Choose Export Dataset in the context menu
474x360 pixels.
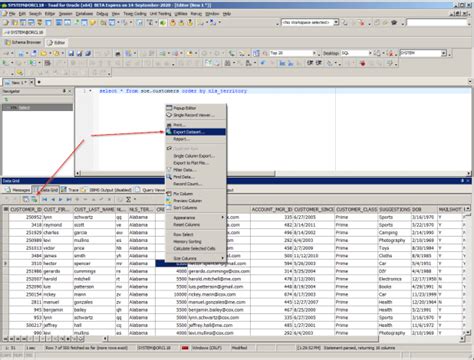[x=196, y=132]
